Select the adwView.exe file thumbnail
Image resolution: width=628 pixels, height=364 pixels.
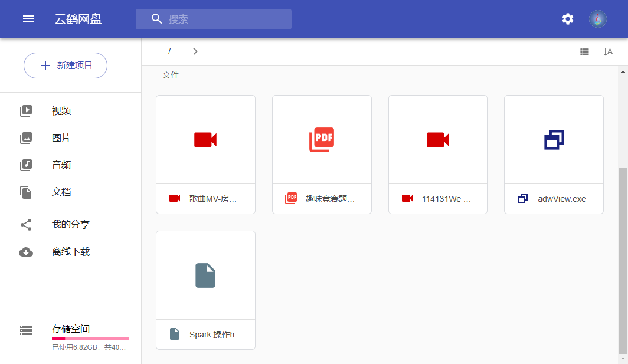point(554,140)
